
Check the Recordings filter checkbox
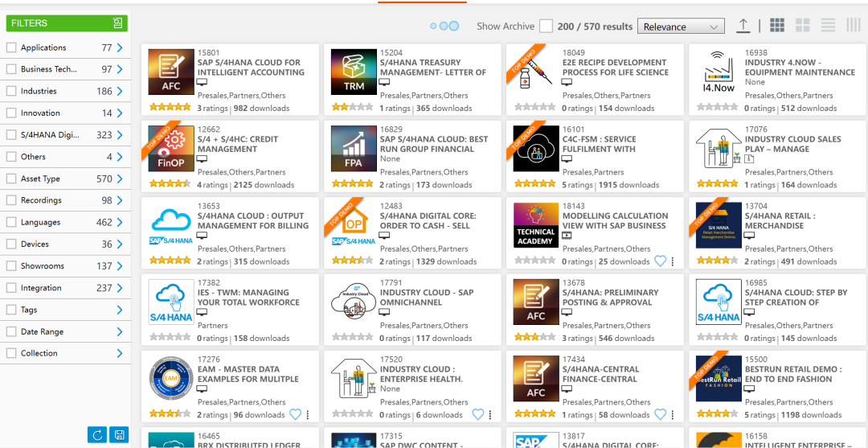[x=11, y=200]
